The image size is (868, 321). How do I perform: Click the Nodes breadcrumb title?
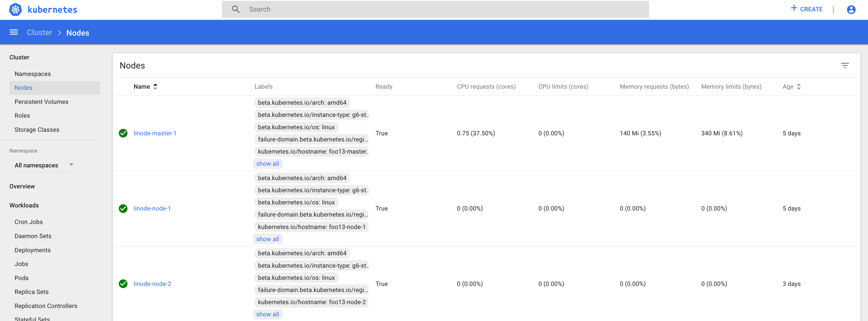[x=78, y=33]
